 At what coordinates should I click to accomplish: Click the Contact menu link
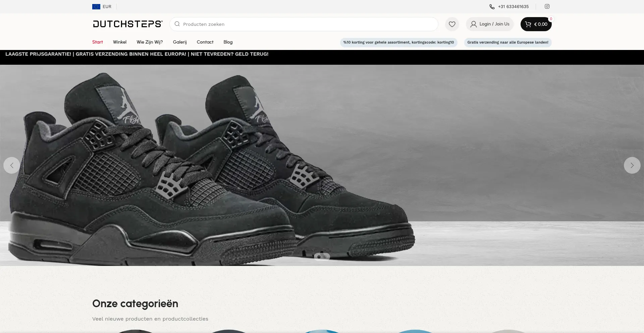[x=205, y=42]
